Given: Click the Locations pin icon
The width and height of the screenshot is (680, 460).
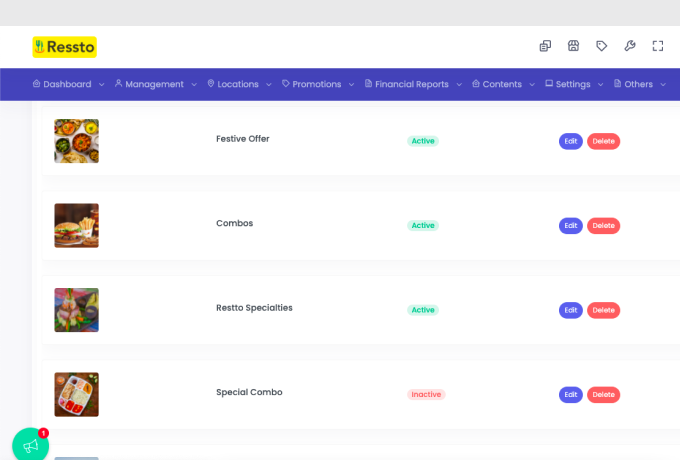Looking at the screenshot, I should point(211,83).
